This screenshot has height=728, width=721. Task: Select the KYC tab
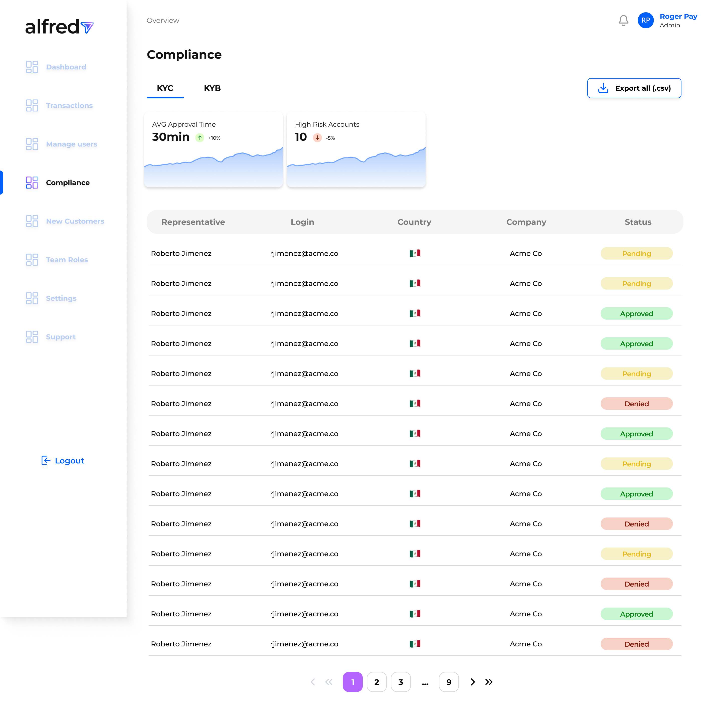tap(165, 88)
